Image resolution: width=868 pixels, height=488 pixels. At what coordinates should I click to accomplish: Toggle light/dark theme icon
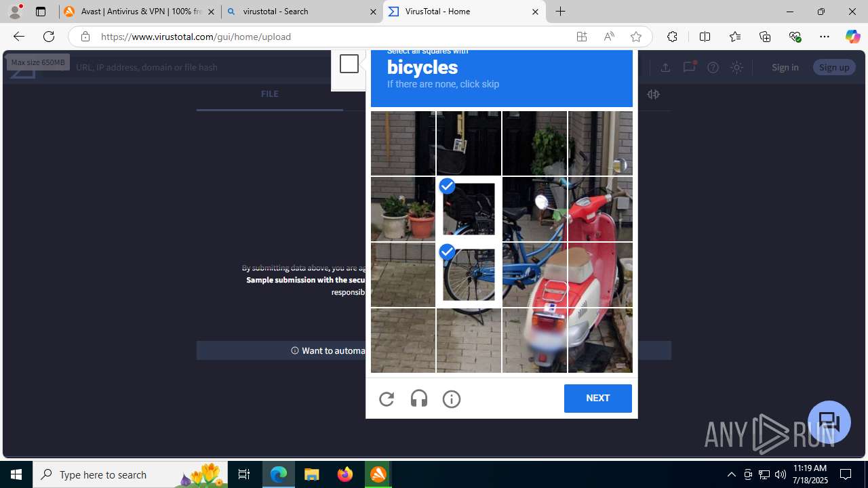736,67
